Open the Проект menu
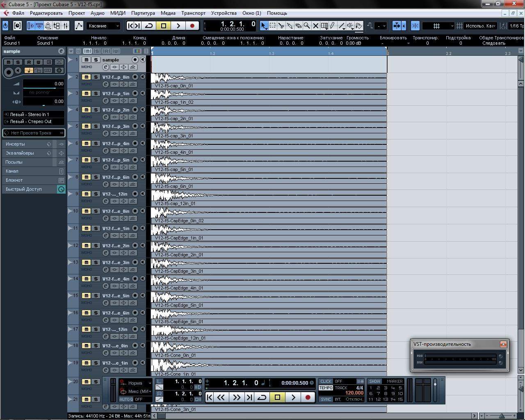 click(x=77, y=13)
